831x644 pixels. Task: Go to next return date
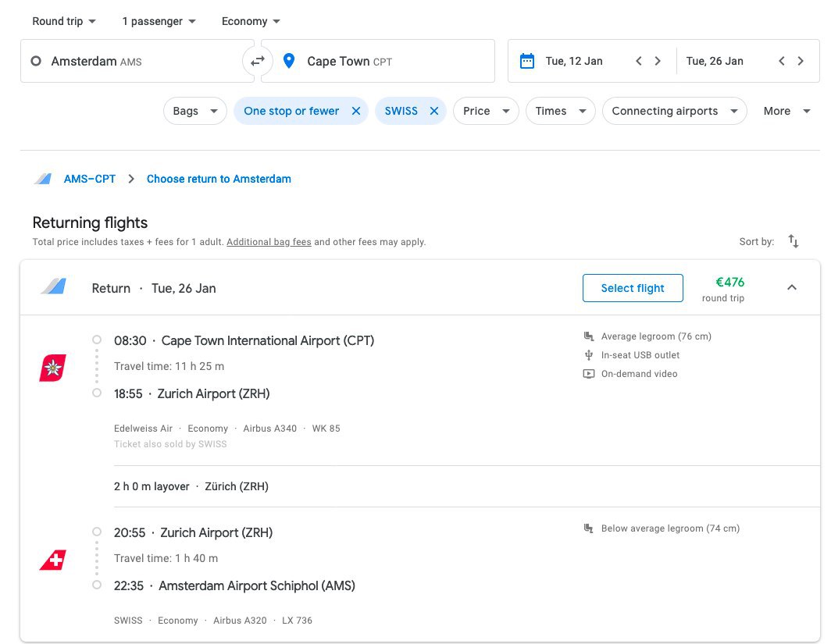(x=801, y=61)
